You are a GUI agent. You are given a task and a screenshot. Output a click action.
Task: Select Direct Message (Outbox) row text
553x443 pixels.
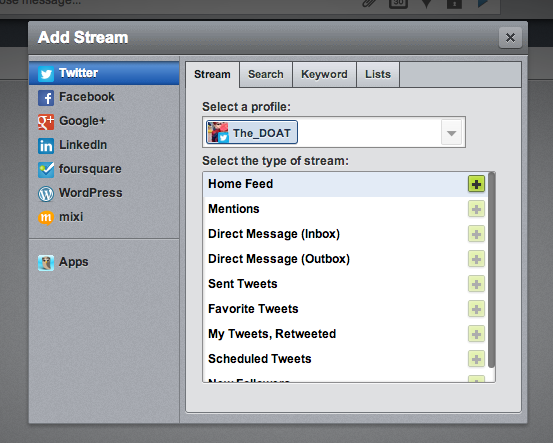tap(279, 259)
